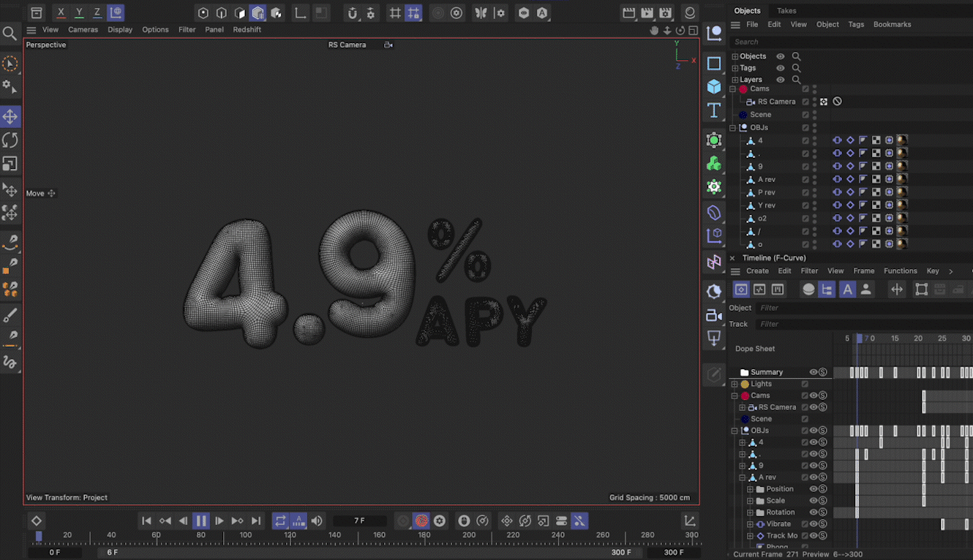Select the Move tool in left toolbar
Screen dimensions: 973x560
click(x=10, y=117)
